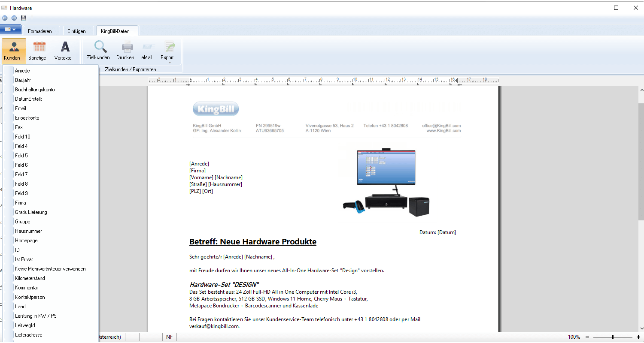
Task: Open Zielkunden search with magnifier icon
Action: pyautogui.click(x=98, y=51)
